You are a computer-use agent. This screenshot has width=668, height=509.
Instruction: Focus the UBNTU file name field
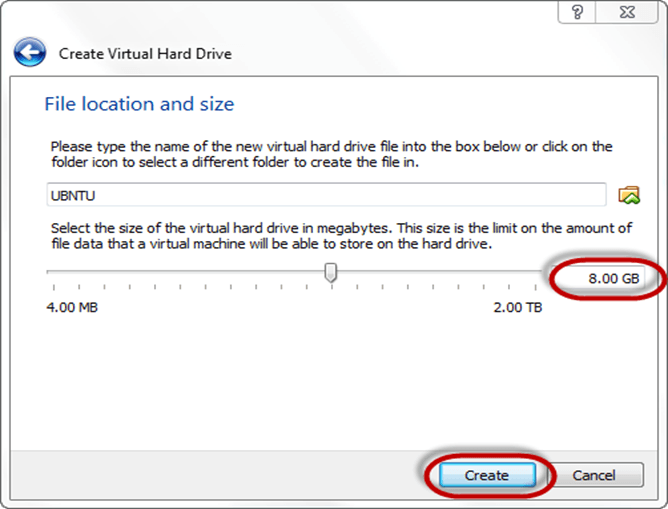pyautogui.click(x=326, y=194)
